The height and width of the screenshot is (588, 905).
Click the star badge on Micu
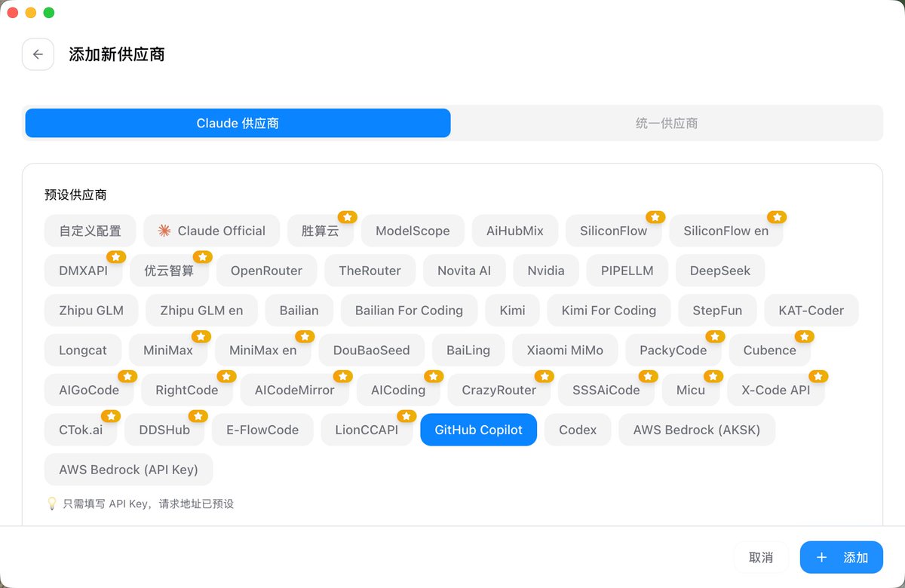713,376
